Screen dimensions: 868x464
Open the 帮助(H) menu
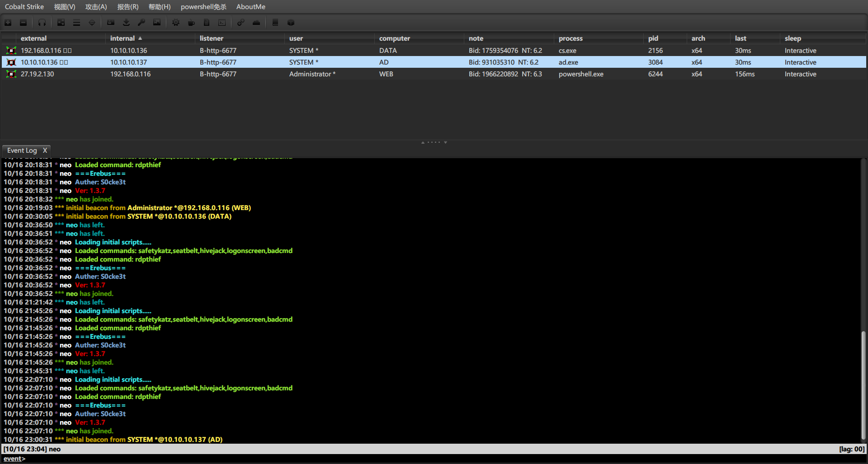point(160,7)
